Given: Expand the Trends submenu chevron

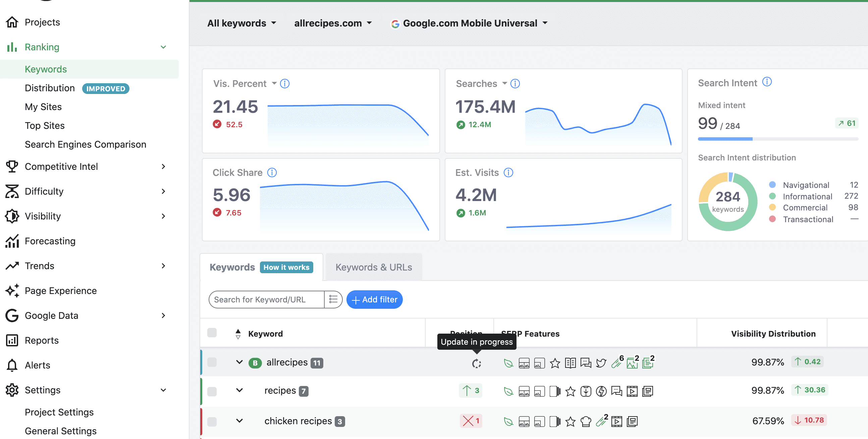Looking at the screenshot, I should coord(163,266).
